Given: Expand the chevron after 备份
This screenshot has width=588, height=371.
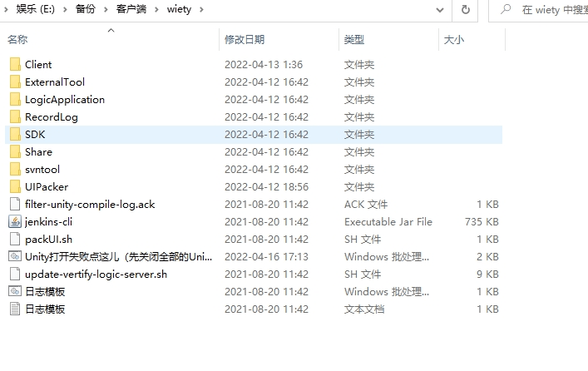Looking at the screenshot, I should tap(106, 9).
